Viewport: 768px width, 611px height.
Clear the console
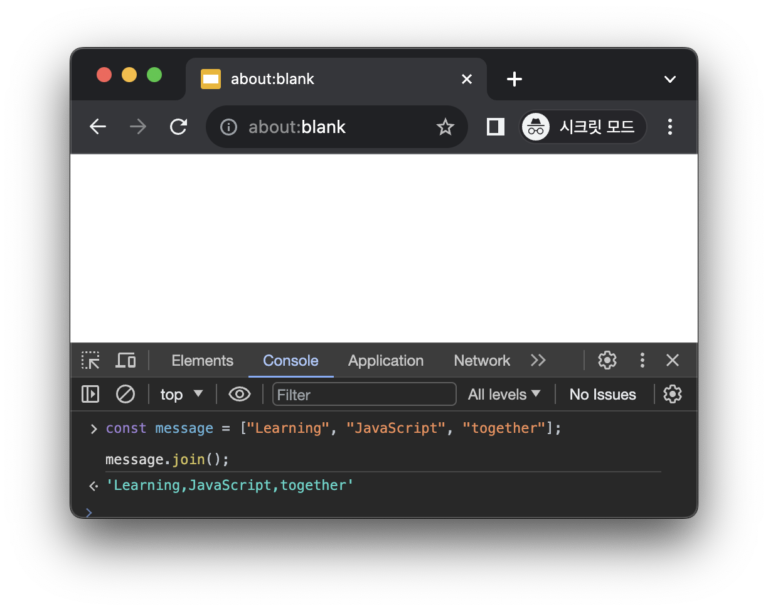[x=125, y=394]
